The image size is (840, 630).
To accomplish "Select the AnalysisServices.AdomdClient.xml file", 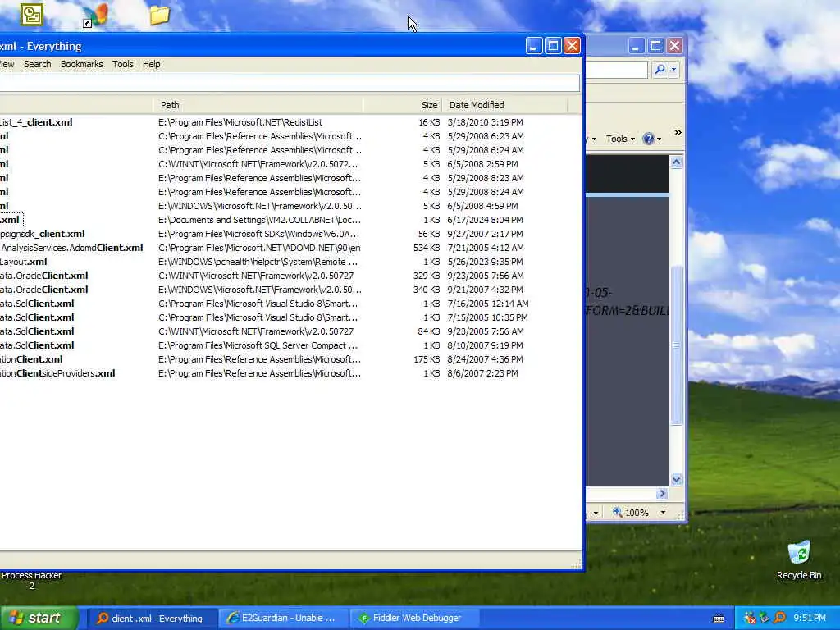I will pyautogui.click(x=72, y=248).
